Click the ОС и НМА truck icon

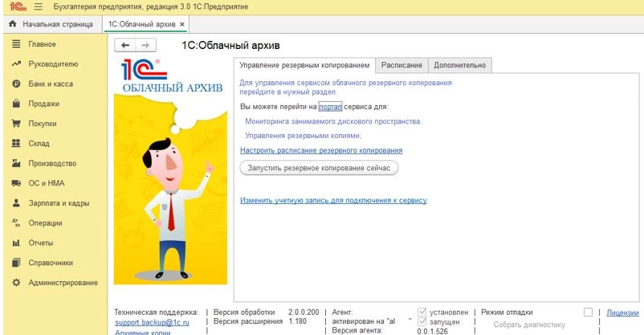(x=16, y=183)
